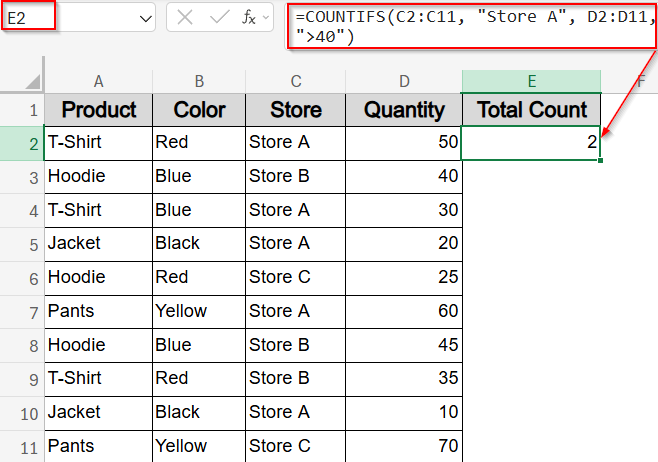The height and width of the screenshot is (462, 658).
Task: Select the Pants cell in row 11
Action: click(99, 446)
